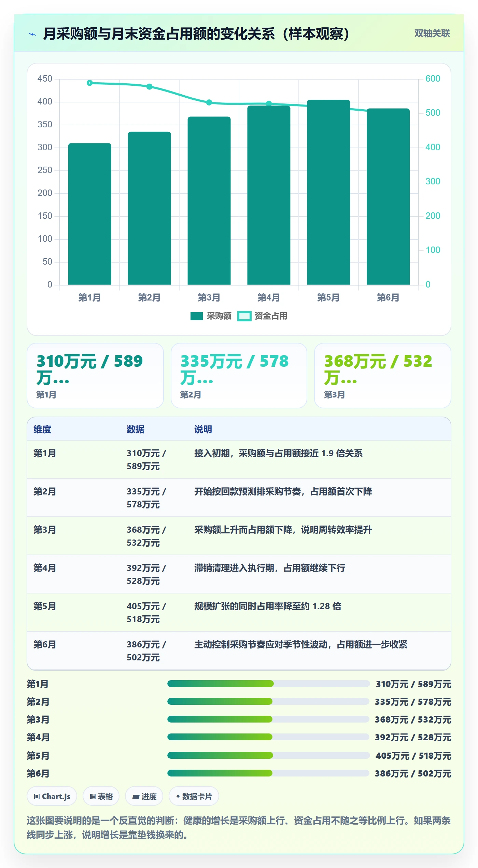Select the 数据卡片 chip
The width and height of the screenshot is (478, 868).
tap(194, 796)
